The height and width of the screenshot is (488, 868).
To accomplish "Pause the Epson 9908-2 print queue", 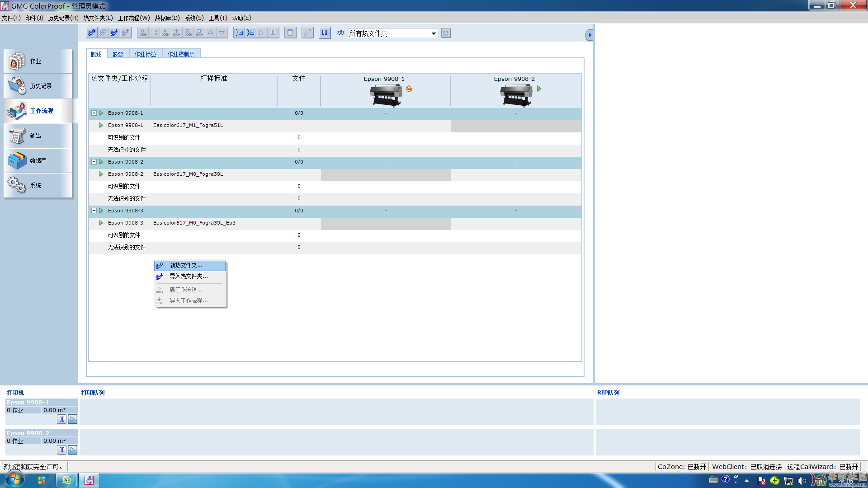I will pos(62,450).
